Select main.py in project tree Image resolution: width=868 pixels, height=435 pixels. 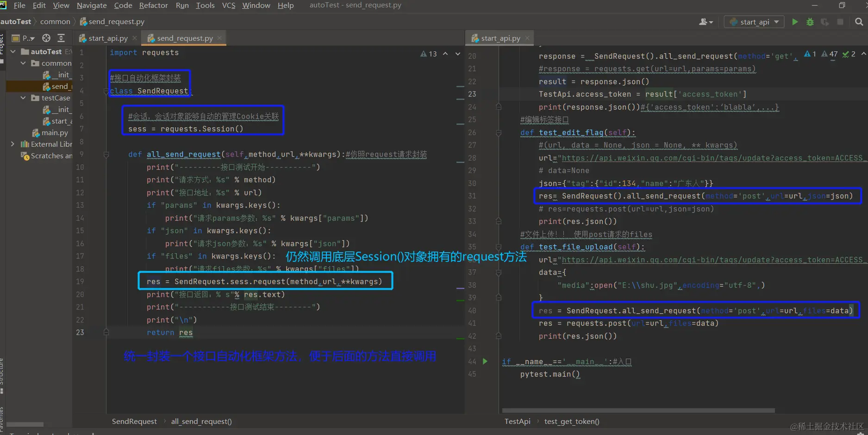[50, 132]
